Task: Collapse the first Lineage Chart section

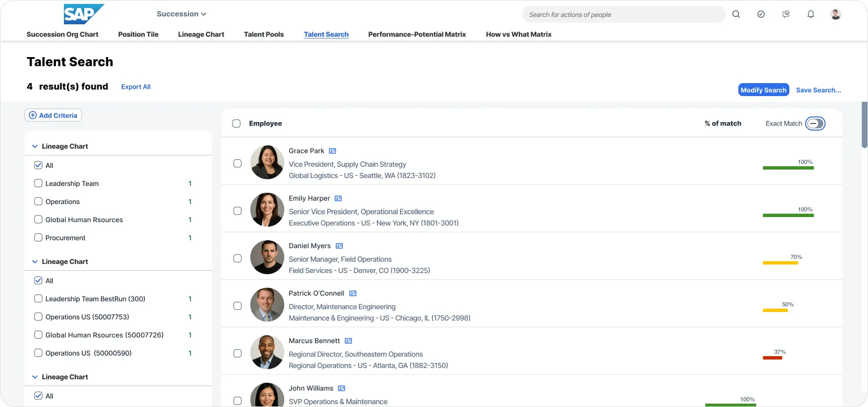Action: (x=35, y=146)
